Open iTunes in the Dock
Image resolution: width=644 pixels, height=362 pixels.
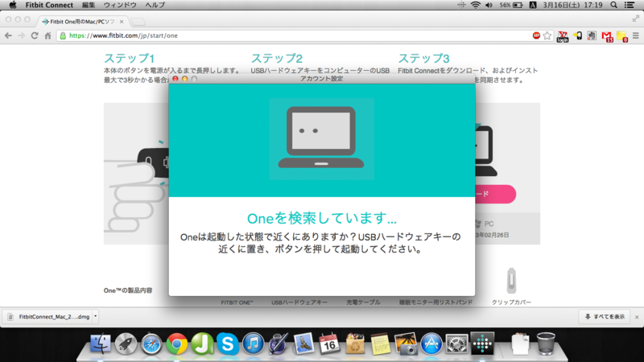[x=253, y=343]
